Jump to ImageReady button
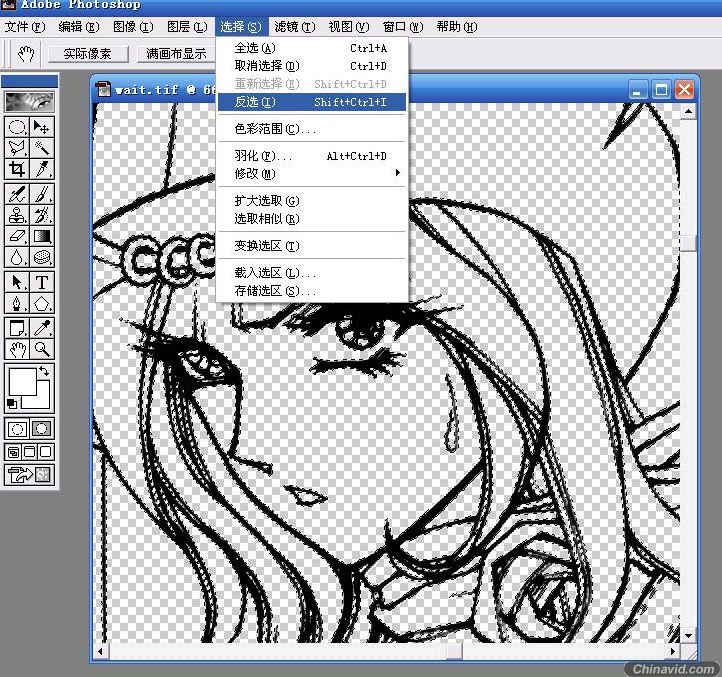This screenshot has width=722, height=677. coord(29,475)
